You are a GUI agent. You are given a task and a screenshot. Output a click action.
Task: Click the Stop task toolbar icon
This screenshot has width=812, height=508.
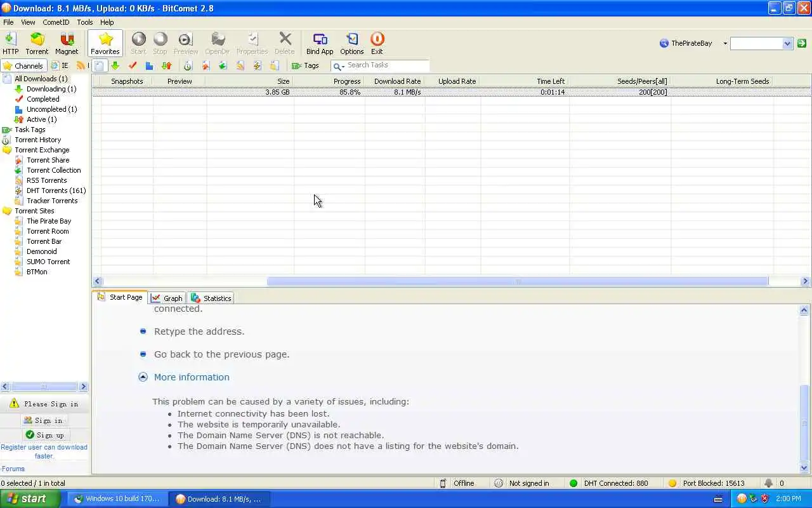pos(160,43)
